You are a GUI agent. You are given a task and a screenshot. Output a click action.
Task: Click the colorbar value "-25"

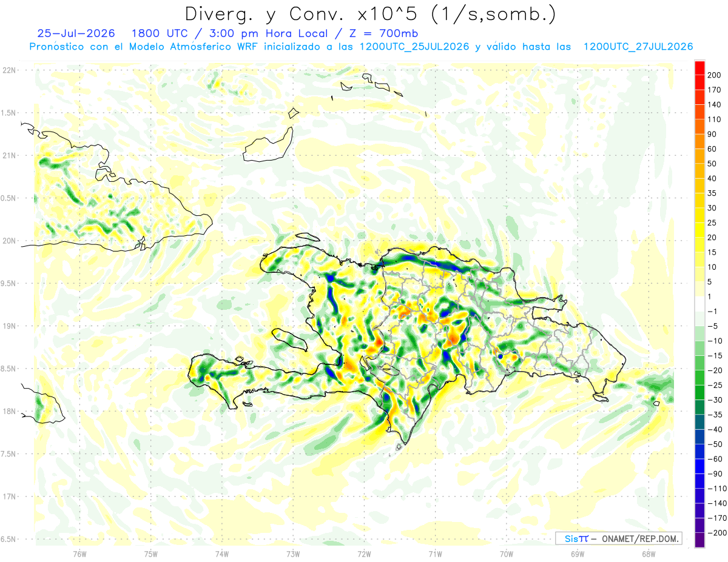pyautogui.click(x=715, y=385)
